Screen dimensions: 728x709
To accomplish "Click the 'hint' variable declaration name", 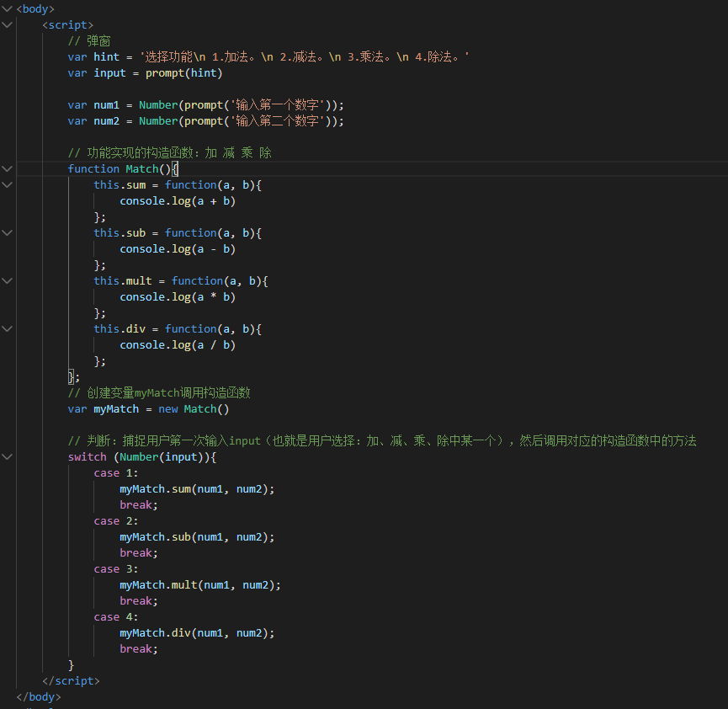I will pyautogui.click(x=106, y=57).
